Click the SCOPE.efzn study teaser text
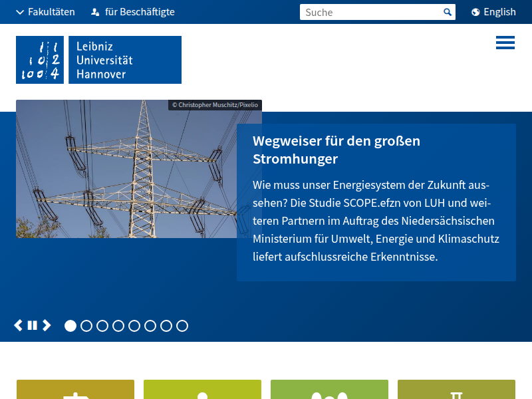The image size is (532, 399). point(376,221)
